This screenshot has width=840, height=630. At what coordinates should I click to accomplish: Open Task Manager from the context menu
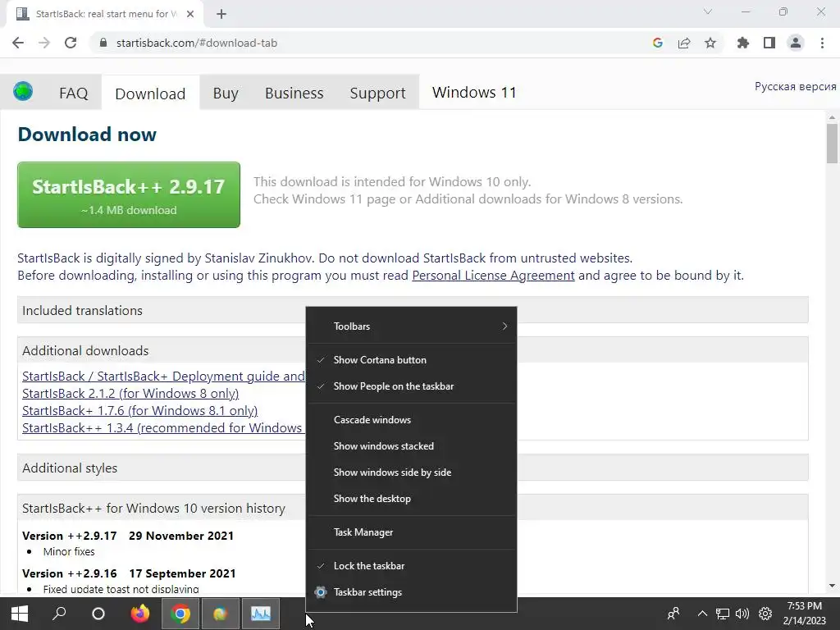tap(412, 532)
